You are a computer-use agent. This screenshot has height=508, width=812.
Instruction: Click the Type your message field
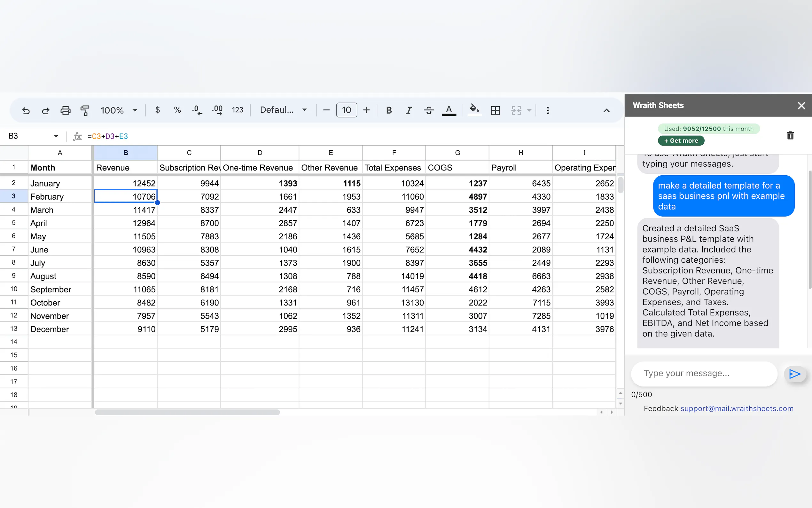click(x=704, y=373)
